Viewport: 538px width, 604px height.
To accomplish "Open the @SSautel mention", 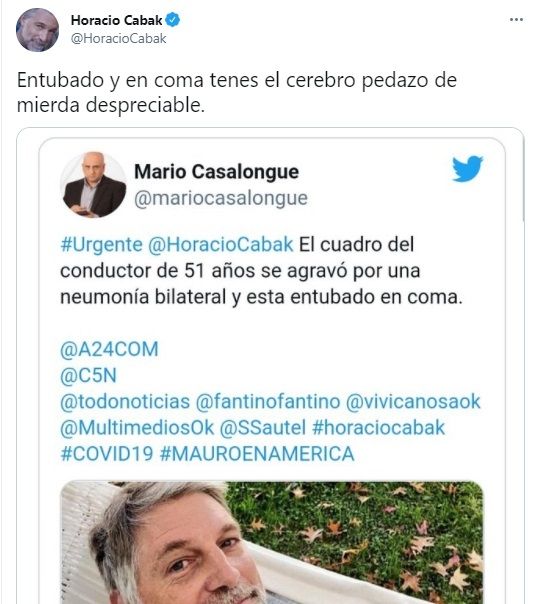I will 263,428.
